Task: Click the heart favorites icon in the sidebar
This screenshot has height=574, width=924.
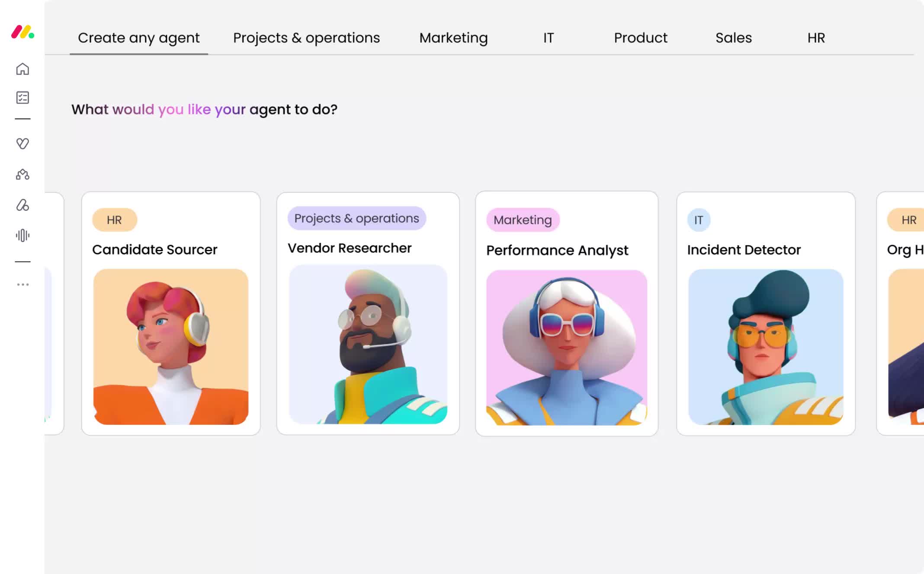Action: pyautogui.click(x=22, y=143)
